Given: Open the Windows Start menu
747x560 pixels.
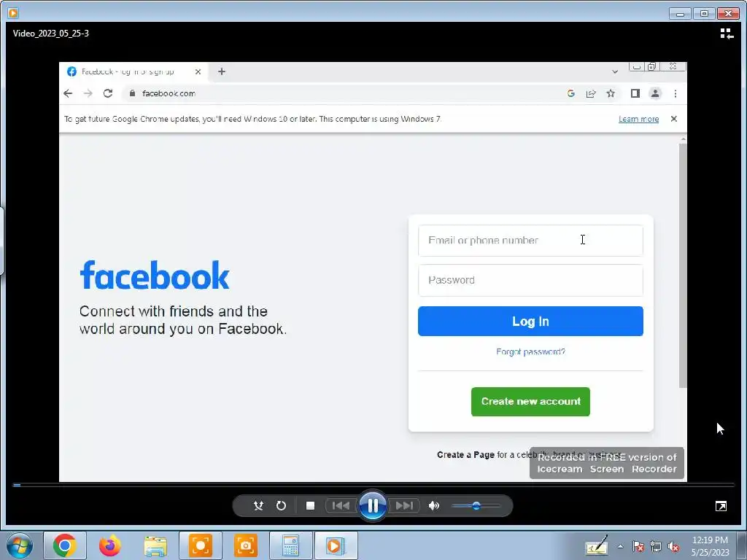Looking at the screenshot, I should tap(20, 545).
